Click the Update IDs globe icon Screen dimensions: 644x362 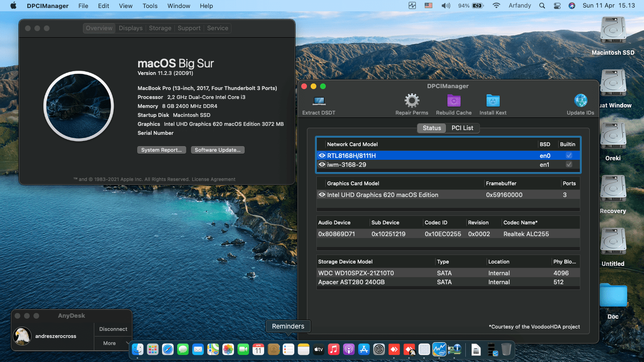click(580, 100)
